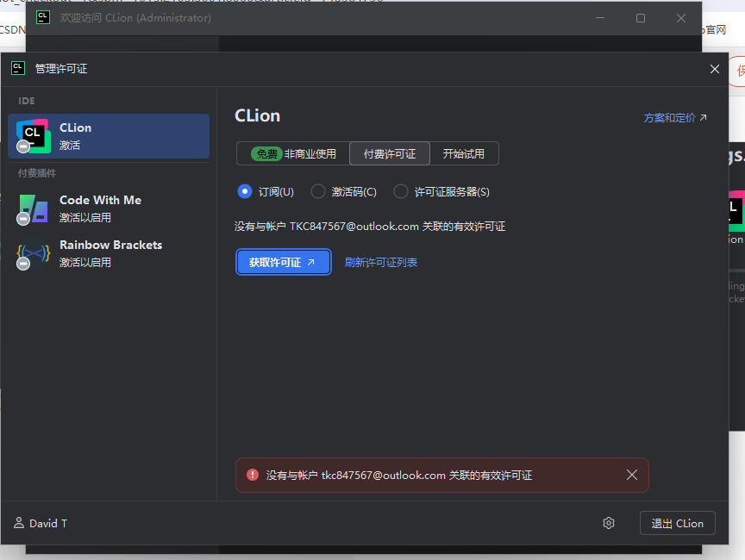
Task: Click the 激活 status text under CLion
Action: tap(70, 146)
